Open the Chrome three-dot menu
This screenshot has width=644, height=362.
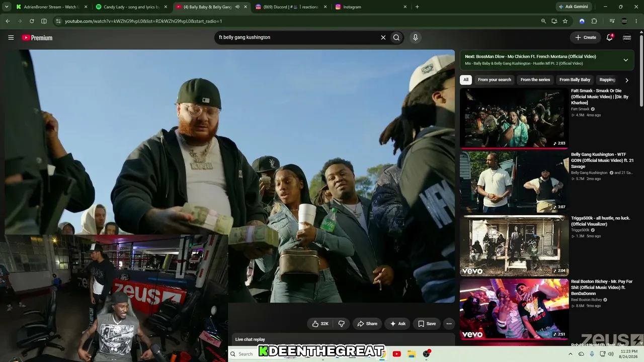(x=636, y=21)
